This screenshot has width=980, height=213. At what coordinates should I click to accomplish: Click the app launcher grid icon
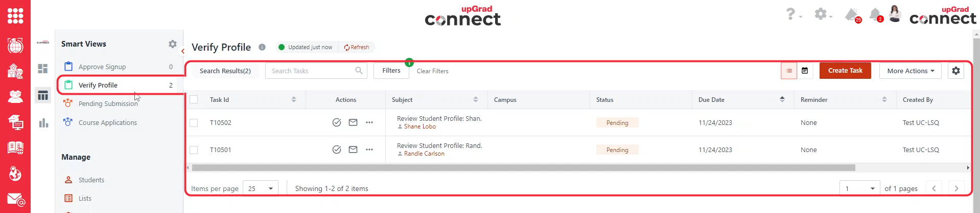pyautogui.click(x=15, y=15)
